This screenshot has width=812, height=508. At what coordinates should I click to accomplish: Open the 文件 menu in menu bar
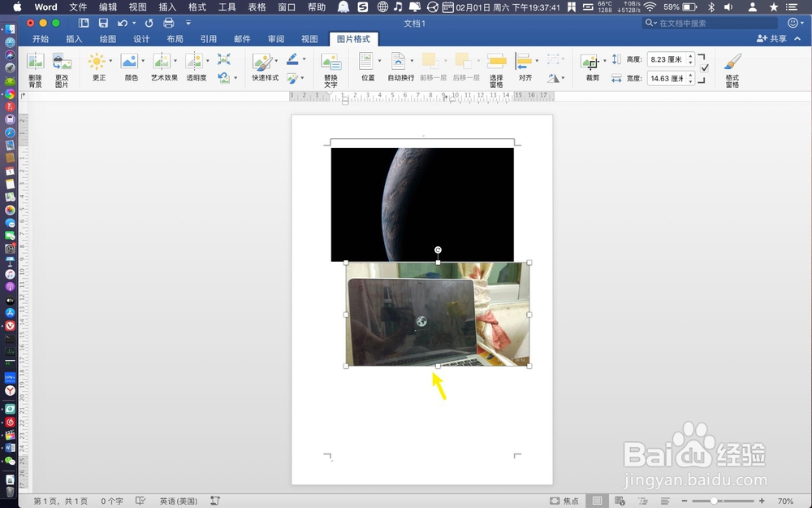point(78,7)
